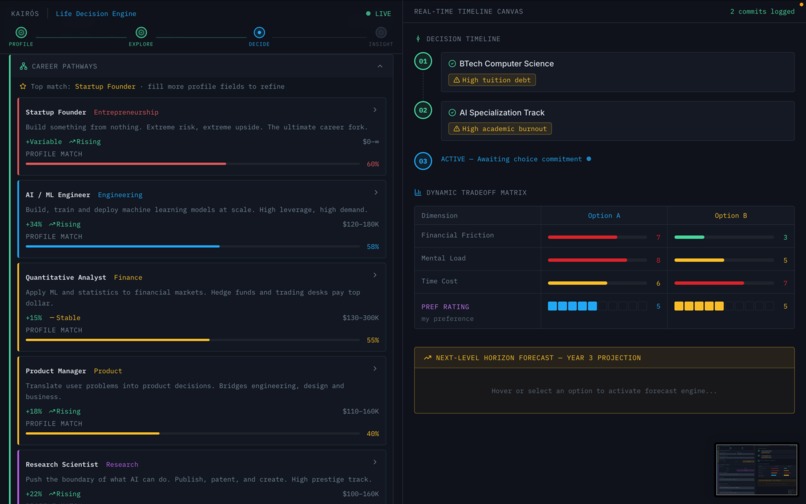Expand the AI / ML Engineer card chevron
The image size is (806, 504).
(x=376, y=192)
